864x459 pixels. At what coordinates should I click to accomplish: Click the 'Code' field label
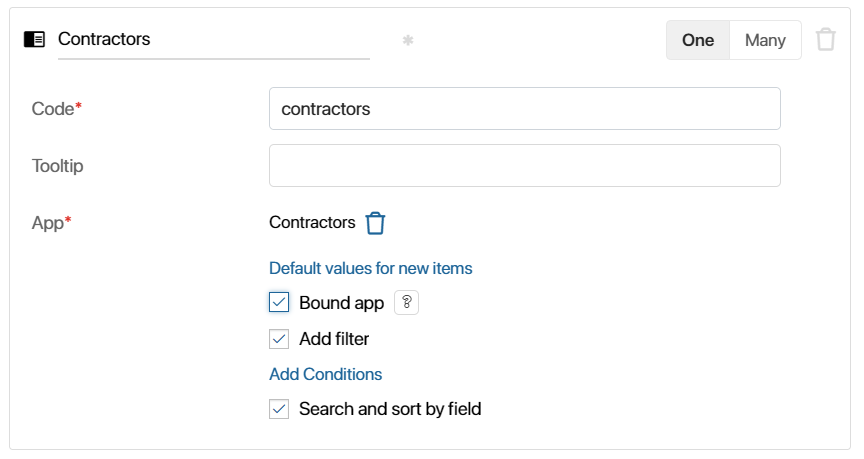point(53,109)
